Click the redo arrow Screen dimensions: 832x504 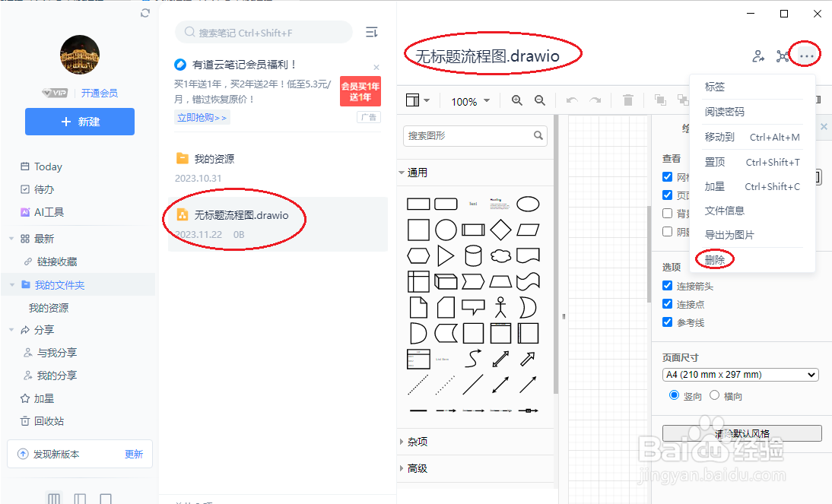(x=595, y=100)
